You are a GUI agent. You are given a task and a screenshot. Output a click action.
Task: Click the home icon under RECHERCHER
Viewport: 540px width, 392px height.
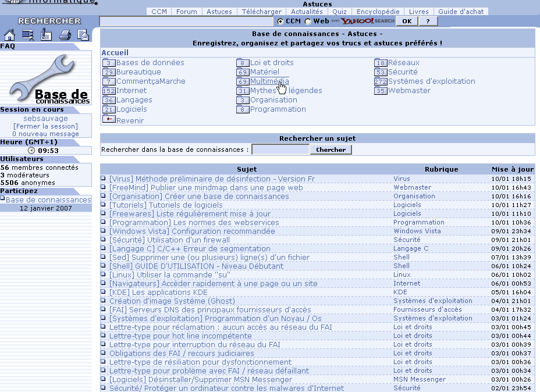point(10,35)
